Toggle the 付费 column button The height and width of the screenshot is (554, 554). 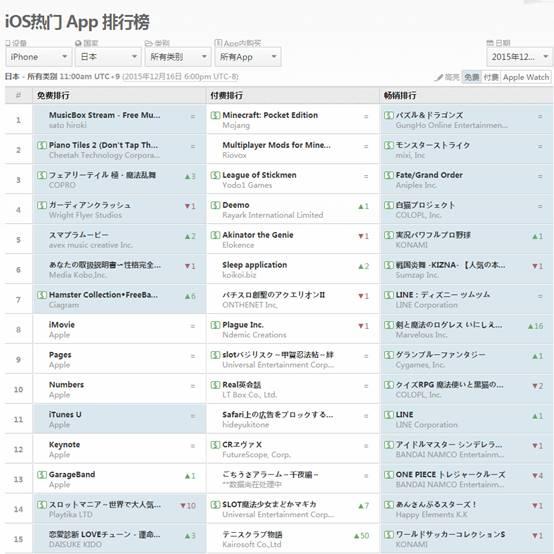click(x=490, y=77)
